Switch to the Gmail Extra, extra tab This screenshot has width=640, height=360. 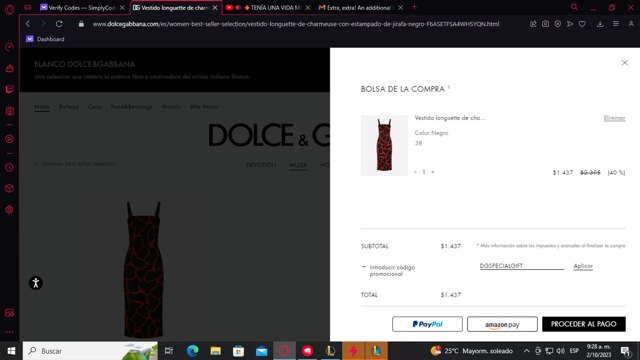[x=356, y=7]
